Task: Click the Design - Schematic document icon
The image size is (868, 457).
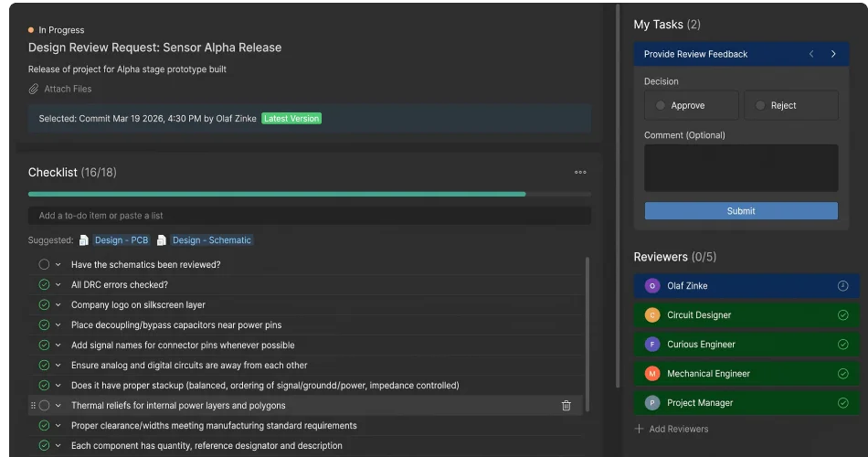Action: pyautogui.click(x=162, y=239)
